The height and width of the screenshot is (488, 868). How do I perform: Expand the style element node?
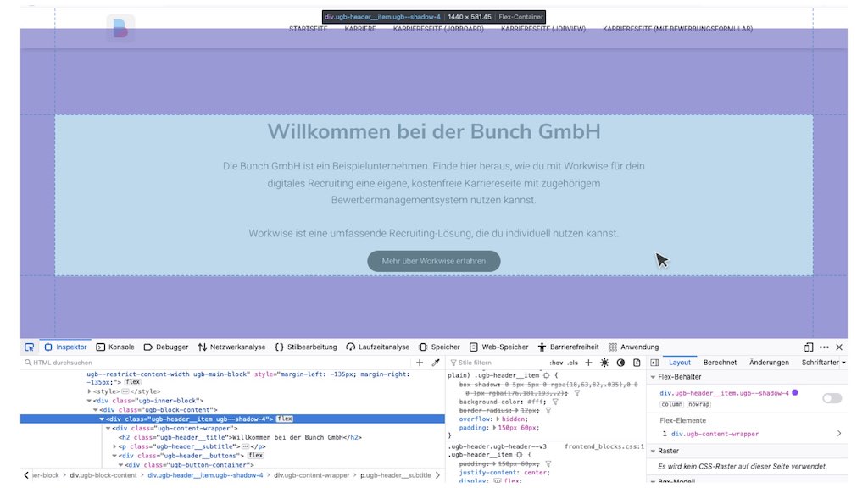coord(89,391)
